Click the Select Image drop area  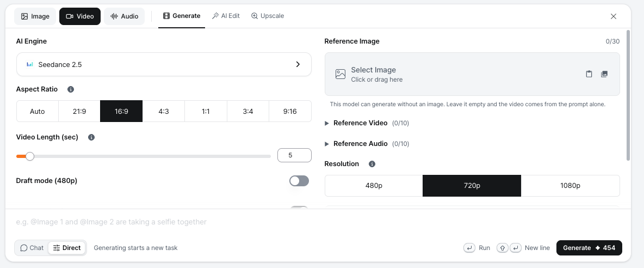click(472, 74)
